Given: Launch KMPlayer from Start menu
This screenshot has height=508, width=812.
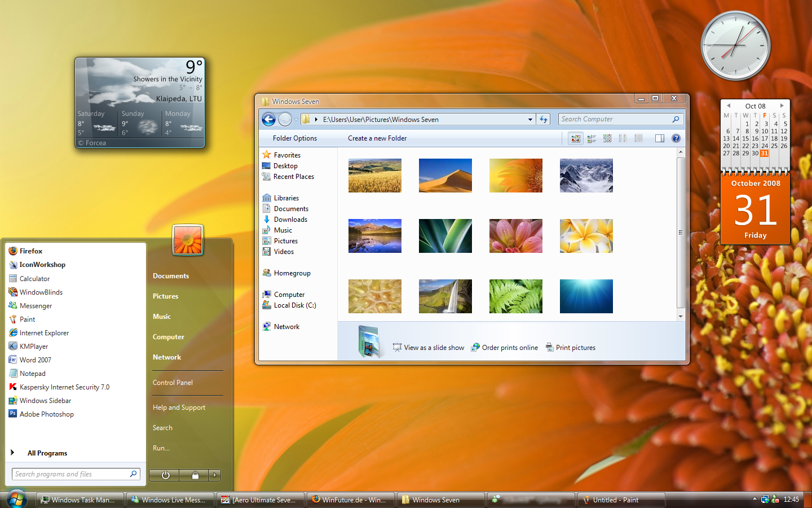Looking at the screenshot, I should (x=28, y=347).
